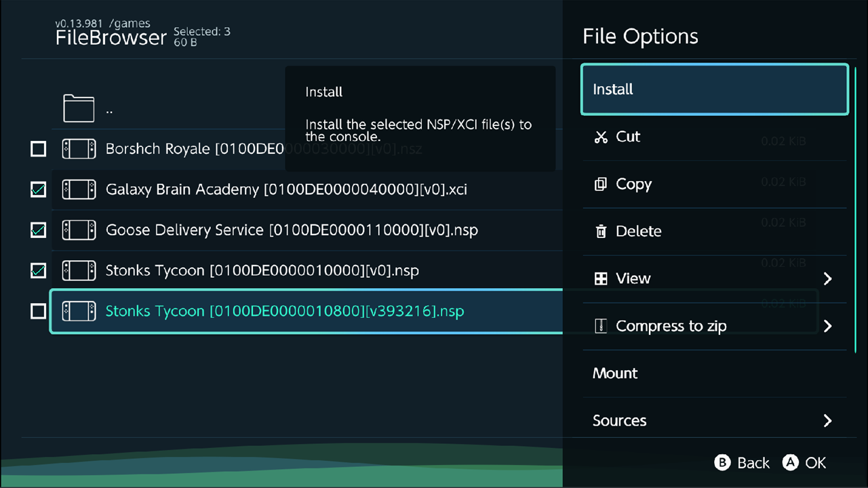Click the FileBrowser title text
Screen dimensions: 868x488
pyautogui.click(x=111, y=38)
